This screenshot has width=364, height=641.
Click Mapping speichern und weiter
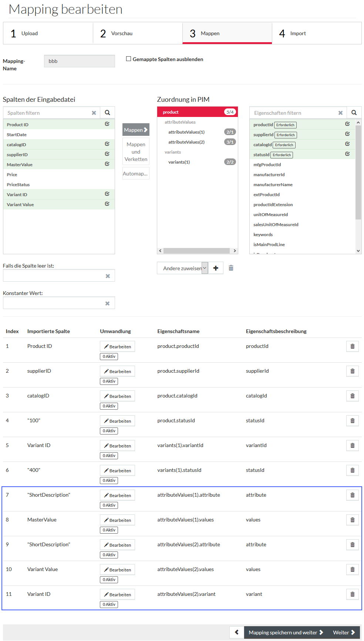click(x=286, y=632)
